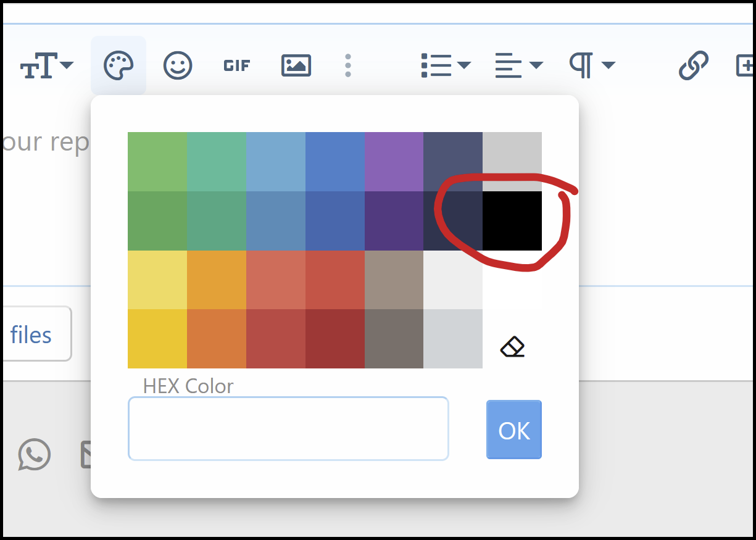Select the purple color swatch in top row
756x540 pixels.
(394, 162)
